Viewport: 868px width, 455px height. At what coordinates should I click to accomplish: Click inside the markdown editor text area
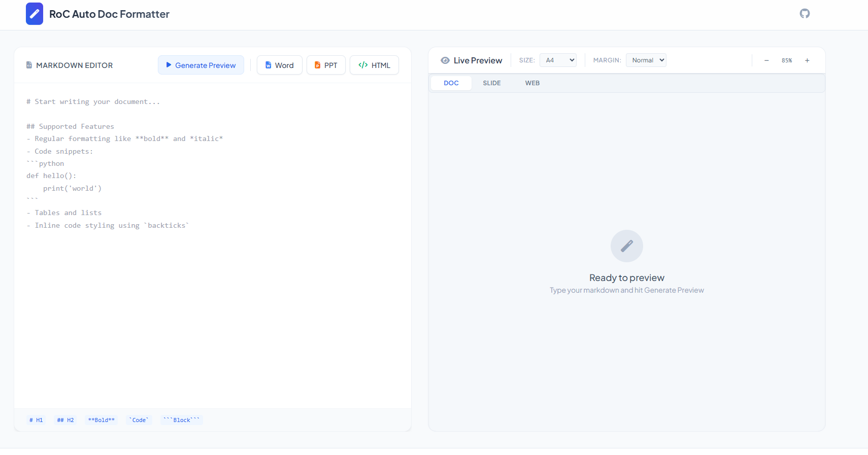click(212, 304)
